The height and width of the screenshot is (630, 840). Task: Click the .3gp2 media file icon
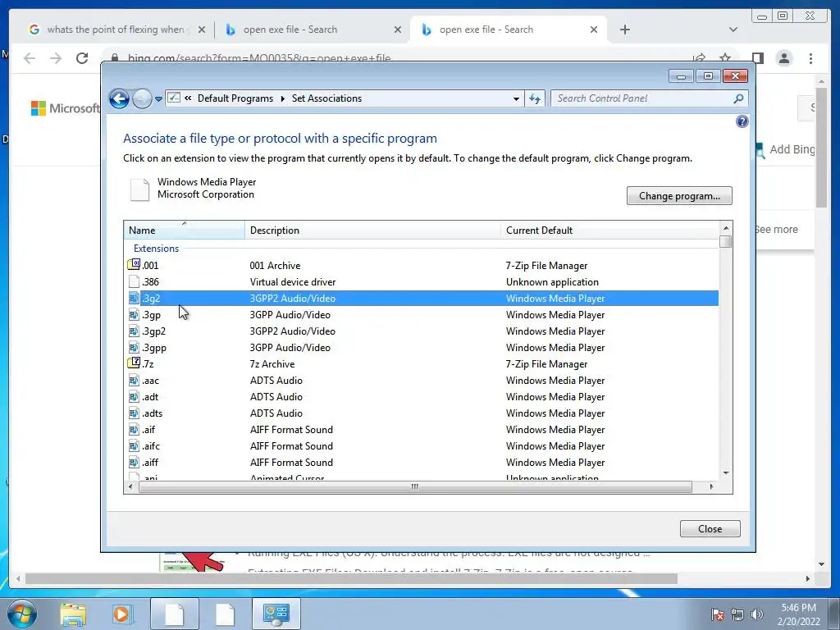[134, 331]
